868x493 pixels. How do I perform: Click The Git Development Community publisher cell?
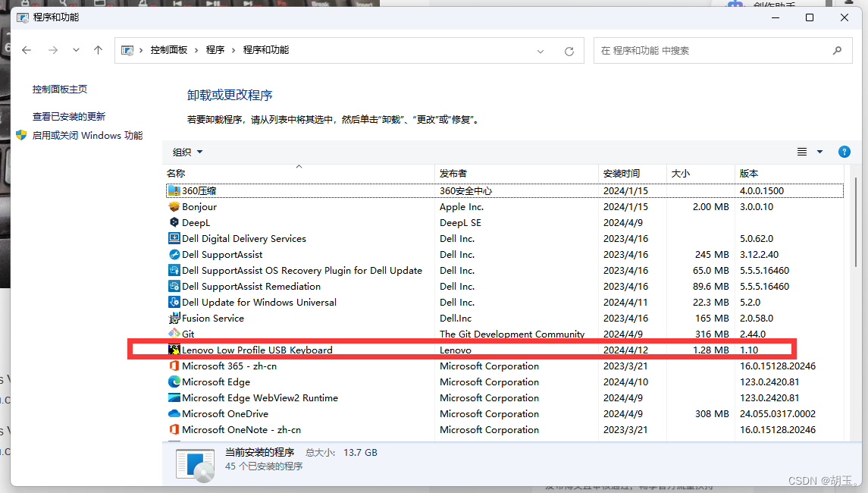click(x=512, y=334)
